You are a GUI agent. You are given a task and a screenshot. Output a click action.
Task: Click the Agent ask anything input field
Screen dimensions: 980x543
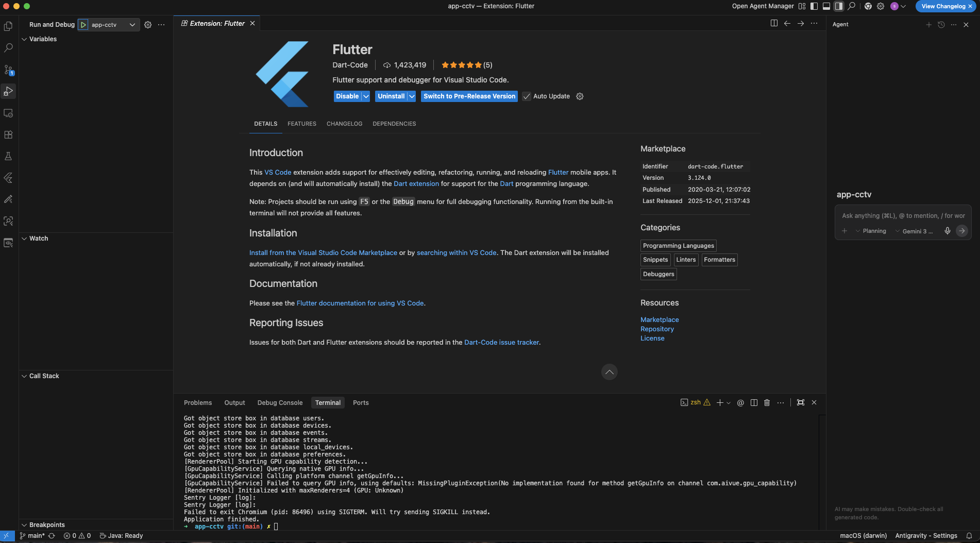click(x=903, y=216)
